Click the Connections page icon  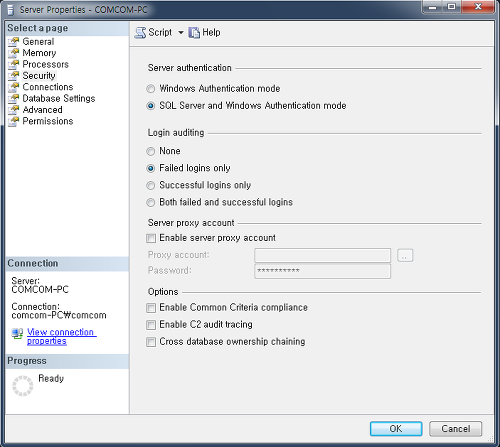(x=14, y=87)
